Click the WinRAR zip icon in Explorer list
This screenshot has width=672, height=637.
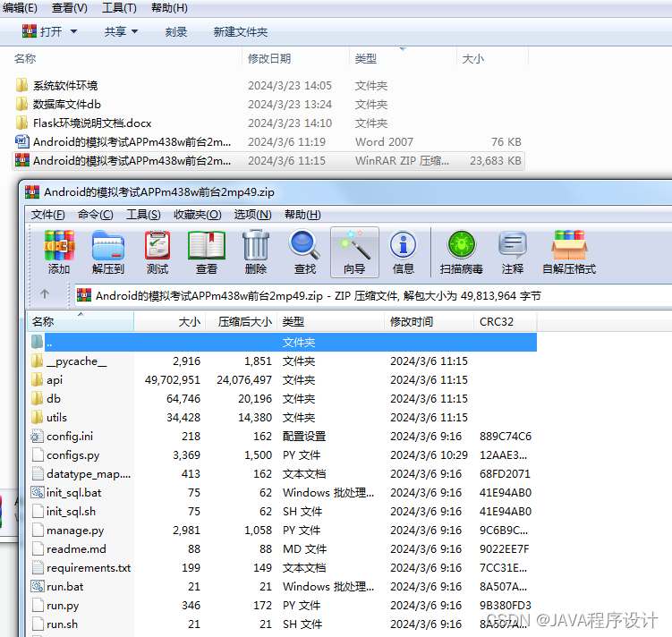tap(22, 160)
